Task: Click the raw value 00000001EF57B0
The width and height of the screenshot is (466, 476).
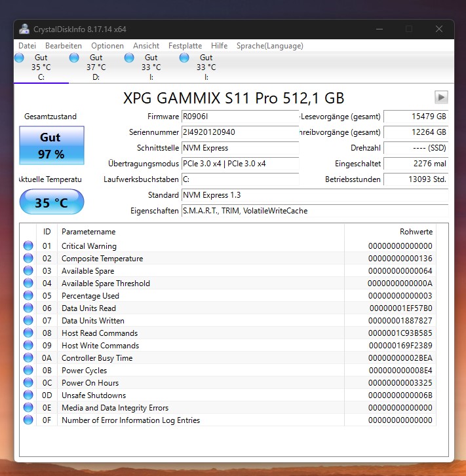Action: [x=400, y=308]
